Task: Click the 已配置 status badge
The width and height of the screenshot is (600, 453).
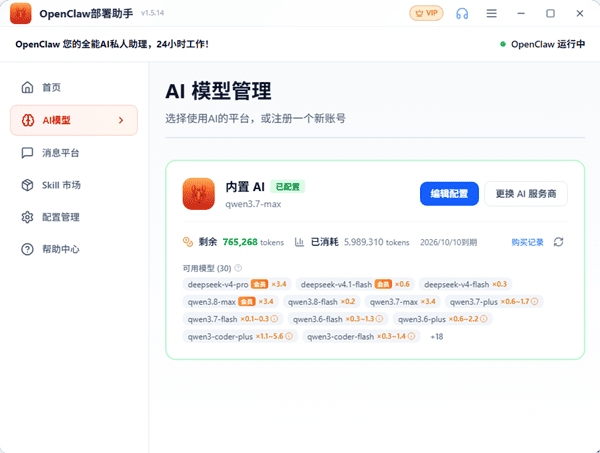Action: click(x=287, y=187)
